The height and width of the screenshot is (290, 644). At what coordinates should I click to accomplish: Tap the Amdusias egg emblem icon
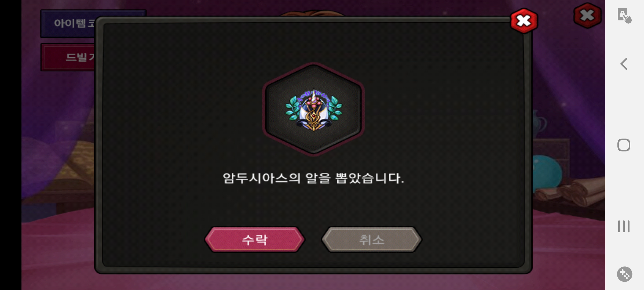tap(313, 110)
